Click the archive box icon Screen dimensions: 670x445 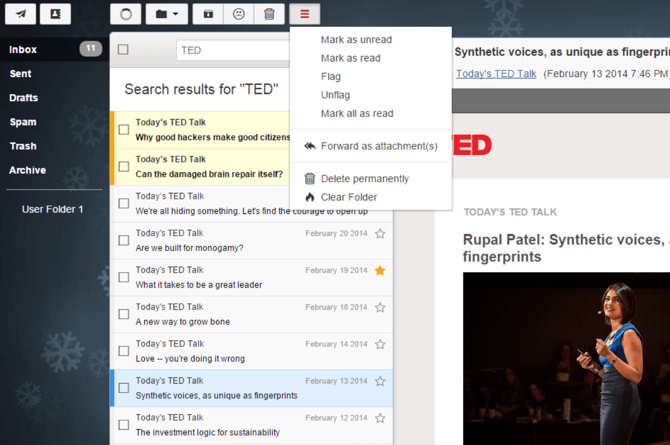click(208, 14)
